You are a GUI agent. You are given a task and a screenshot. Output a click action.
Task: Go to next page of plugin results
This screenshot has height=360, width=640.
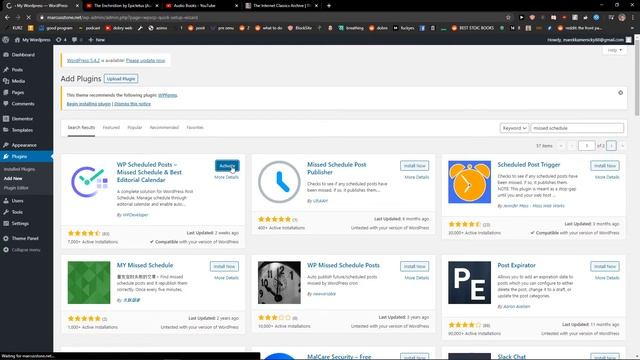611,146
